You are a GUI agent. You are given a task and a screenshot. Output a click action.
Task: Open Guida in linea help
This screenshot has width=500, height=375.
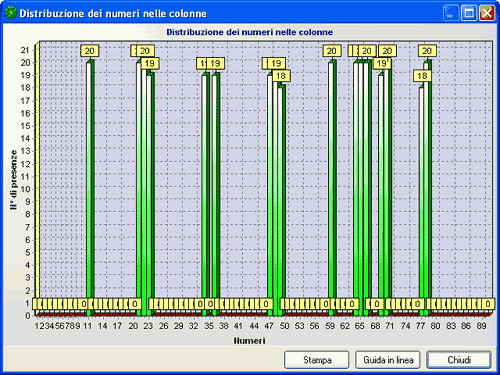(388, 360)
